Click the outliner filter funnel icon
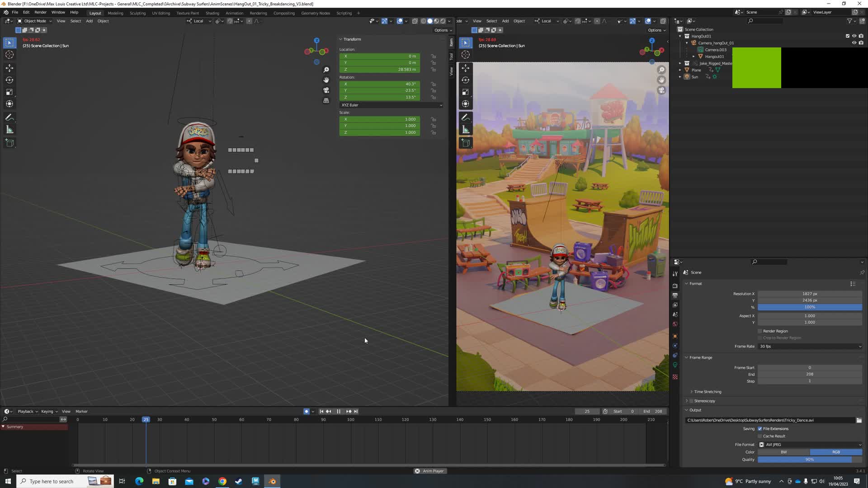The image size is (868, 488). point(849,21)
